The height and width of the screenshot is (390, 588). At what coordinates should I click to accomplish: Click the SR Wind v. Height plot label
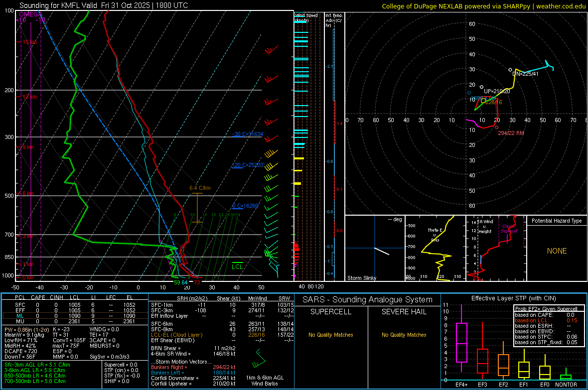[x=484, y=227]
